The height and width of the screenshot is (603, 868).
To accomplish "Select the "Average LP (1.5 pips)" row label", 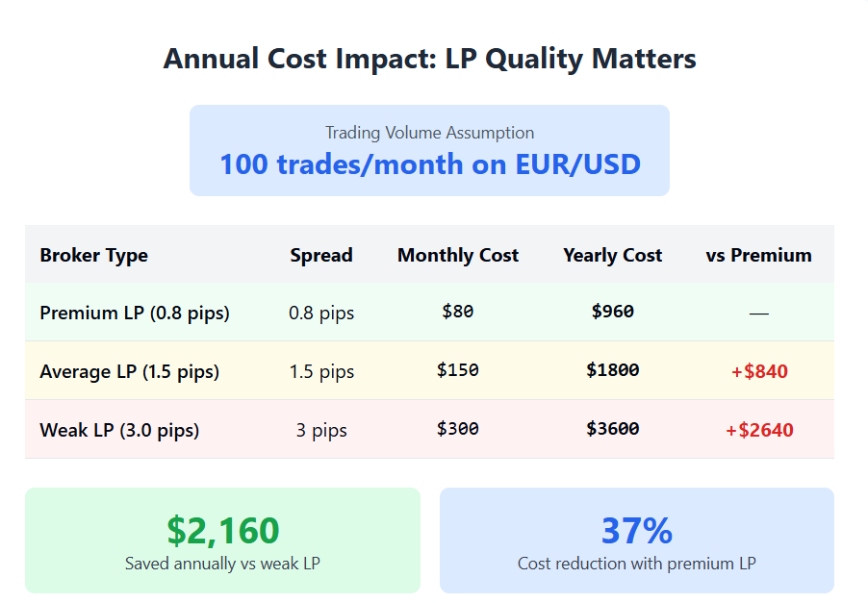I will point(130,371).
